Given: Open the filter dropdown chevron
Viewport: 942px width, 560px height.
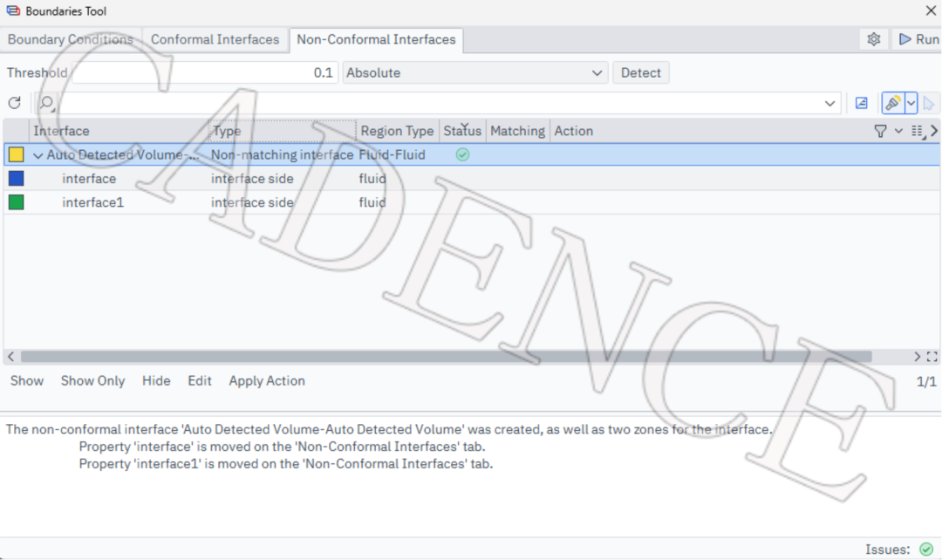Looking at the screenshot, I should [898, 131].
